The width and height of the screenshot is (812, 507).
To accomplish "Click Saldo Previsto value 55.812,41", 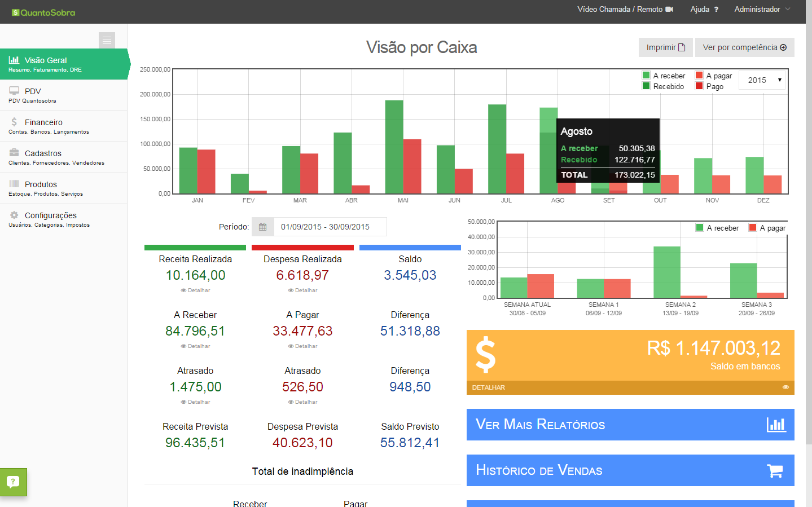I will point(410,443).
